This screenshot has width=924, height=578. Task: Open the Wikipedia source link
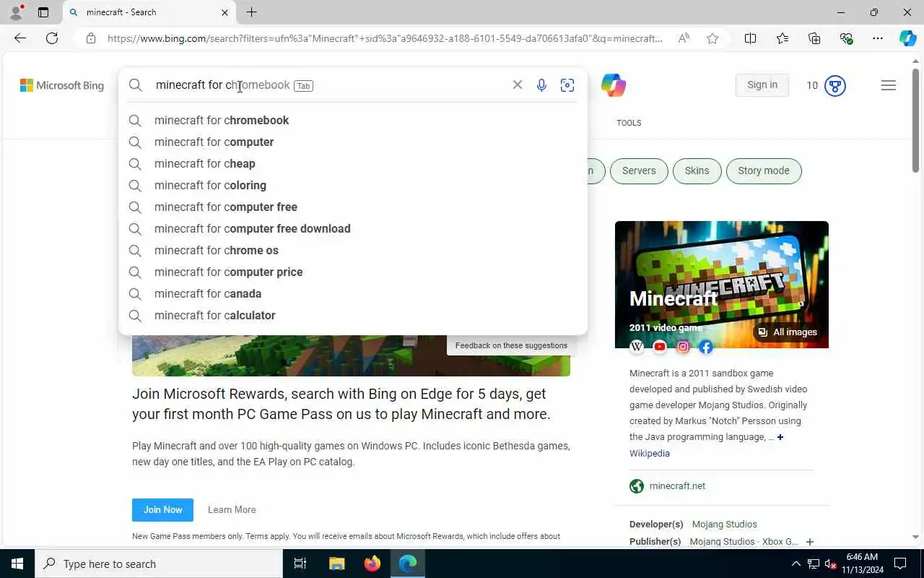tap(650, 454)
